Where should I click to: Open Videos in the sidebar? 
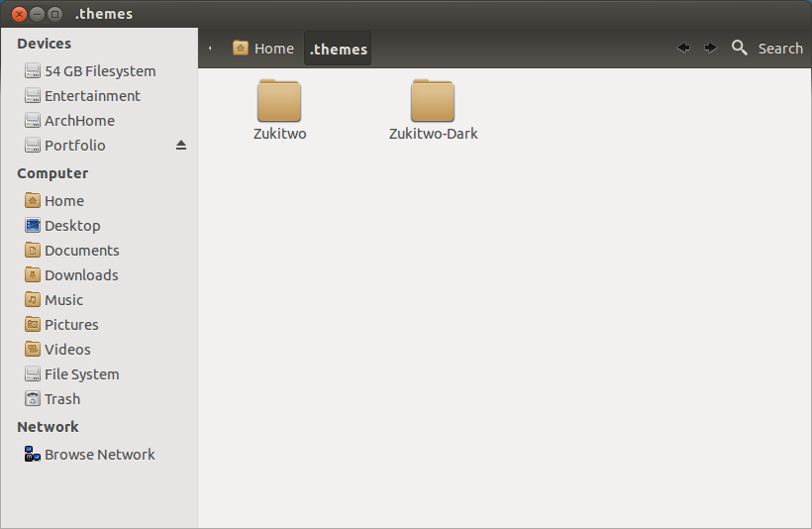(67, 350)
